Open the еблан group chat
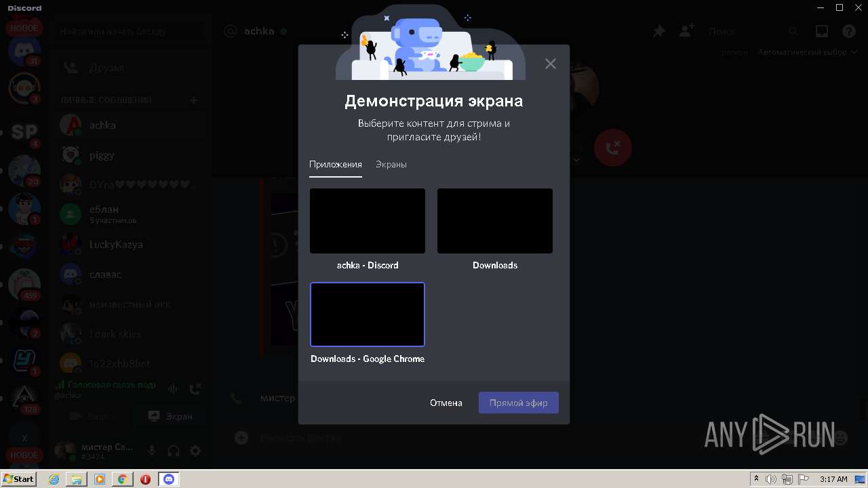868x488 pixels. click(x=129, y=214)
